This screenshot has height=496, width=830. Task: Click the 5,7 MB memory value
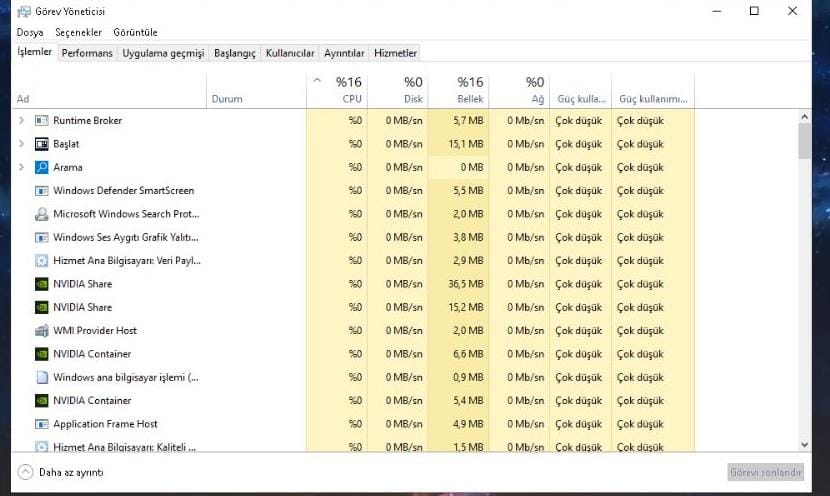pos(468,121)
